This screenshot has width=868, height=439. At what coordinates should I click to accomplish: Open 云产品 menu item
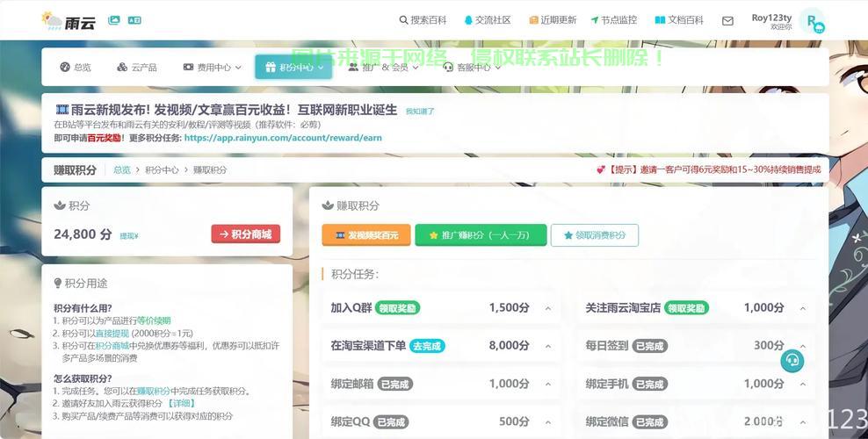[137, 68]
